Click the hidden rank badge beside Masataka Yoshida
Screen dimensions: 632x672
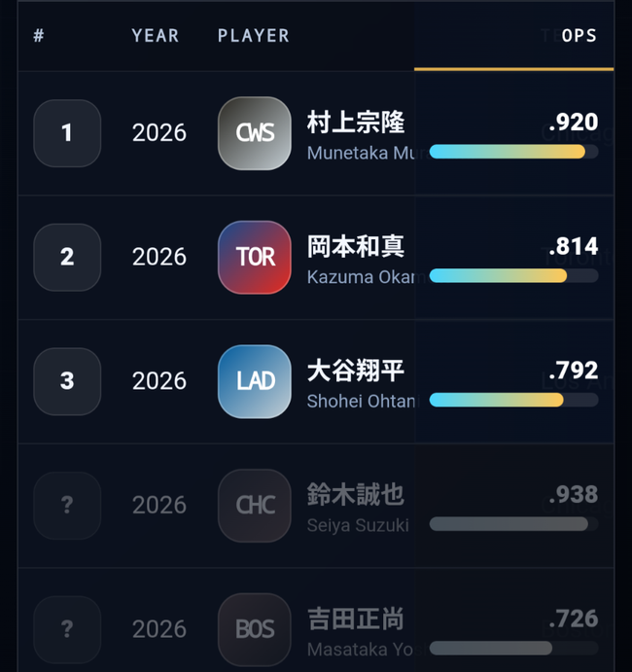(x=67, y=629)
